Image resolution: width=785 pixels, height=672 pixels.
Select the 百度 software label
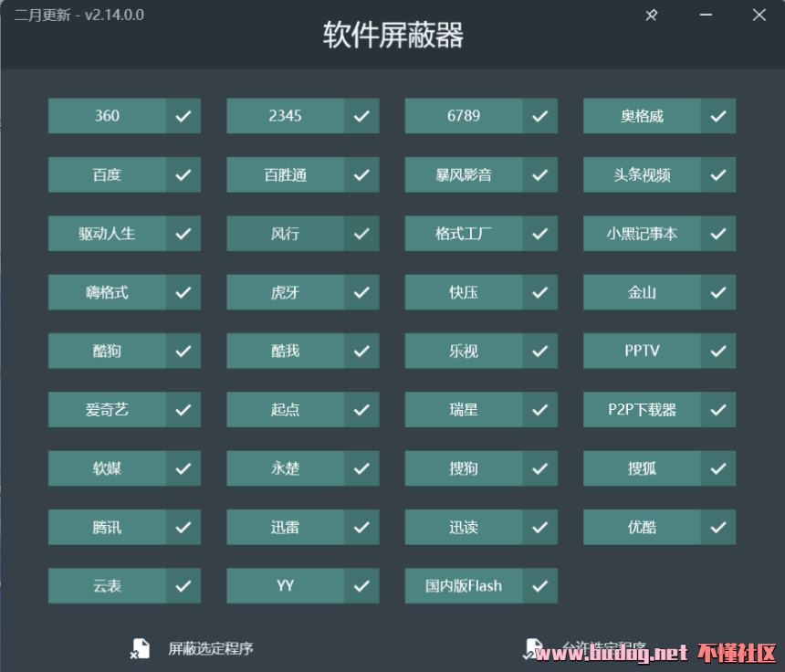click(x=107, y=174)
